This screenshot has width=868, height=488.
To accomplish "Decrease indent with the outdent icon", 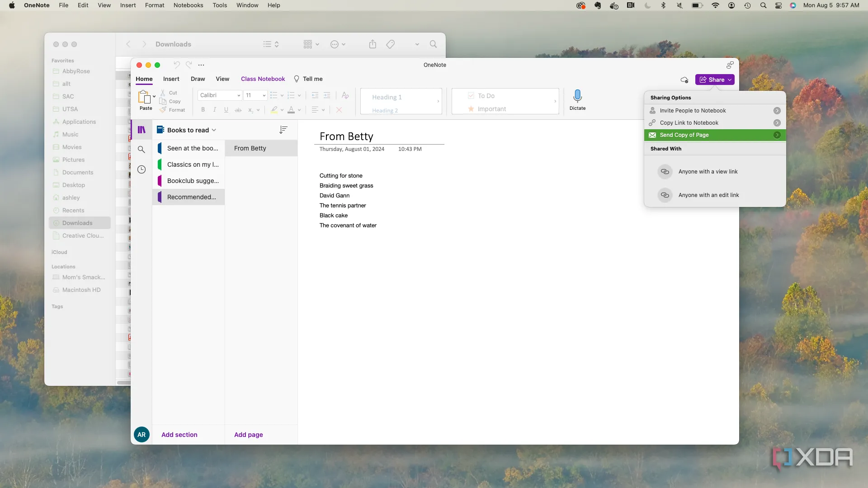I will pos(315,95).
